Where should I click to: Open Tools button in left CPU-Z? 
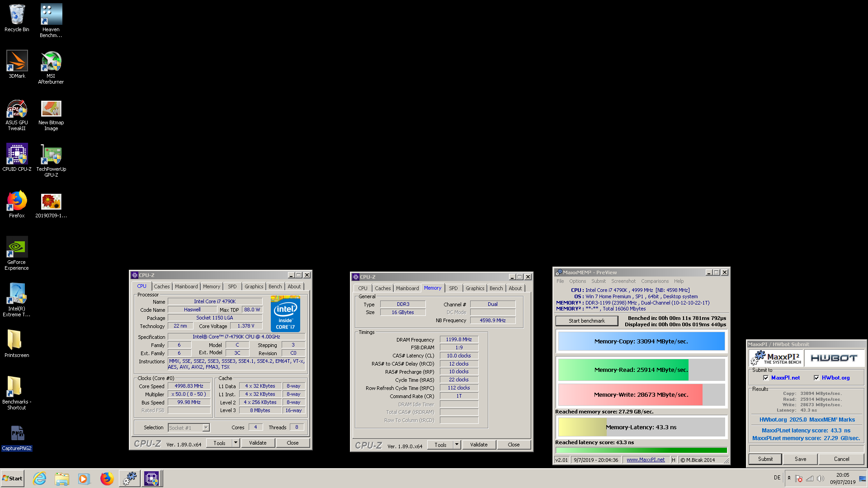(x=219, y=443)
